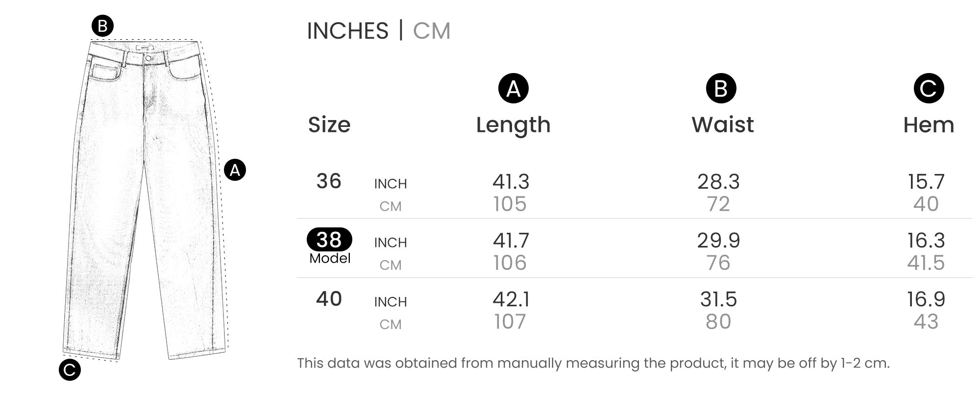Click the manual measurement disclaimer text
The image size is (980, 395).
[593, 363]
